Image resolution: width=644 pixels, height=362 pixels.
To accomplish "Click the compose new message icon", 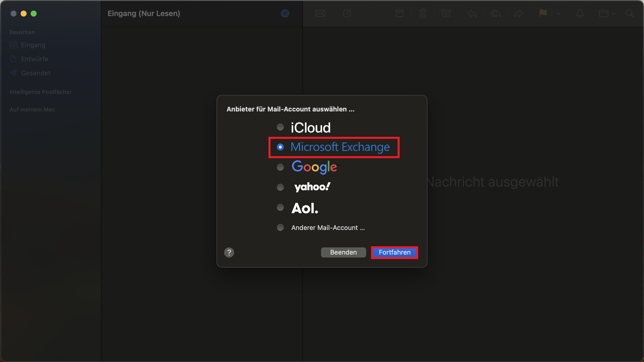I will click(347, 13).
